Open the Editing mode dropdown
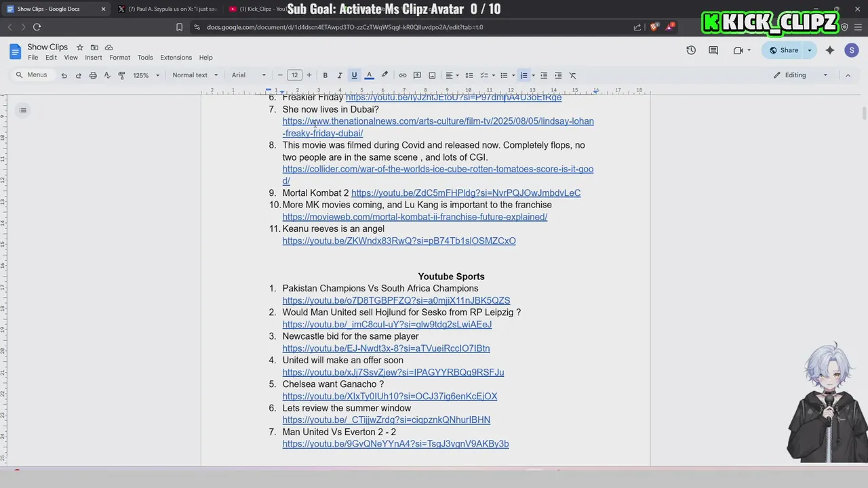The image size is (868, 488). tap(801, 75)
